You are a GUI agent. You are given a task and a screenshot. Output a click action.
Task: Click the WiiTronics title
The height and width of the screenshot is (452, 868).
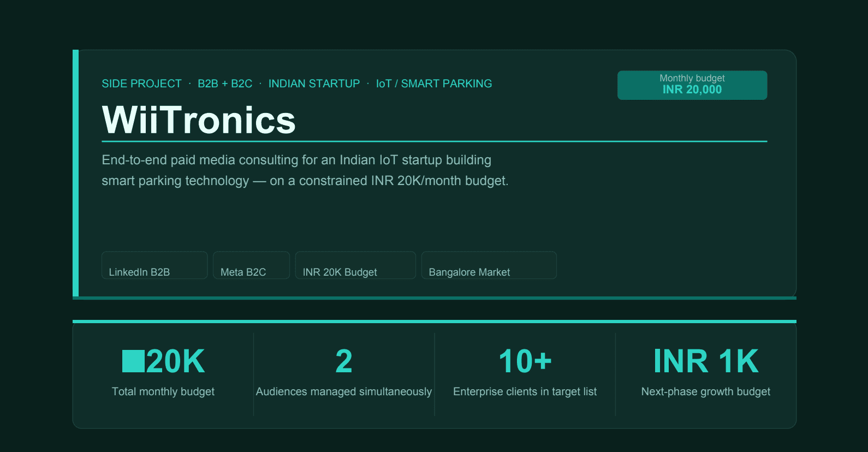click(199, 120)
